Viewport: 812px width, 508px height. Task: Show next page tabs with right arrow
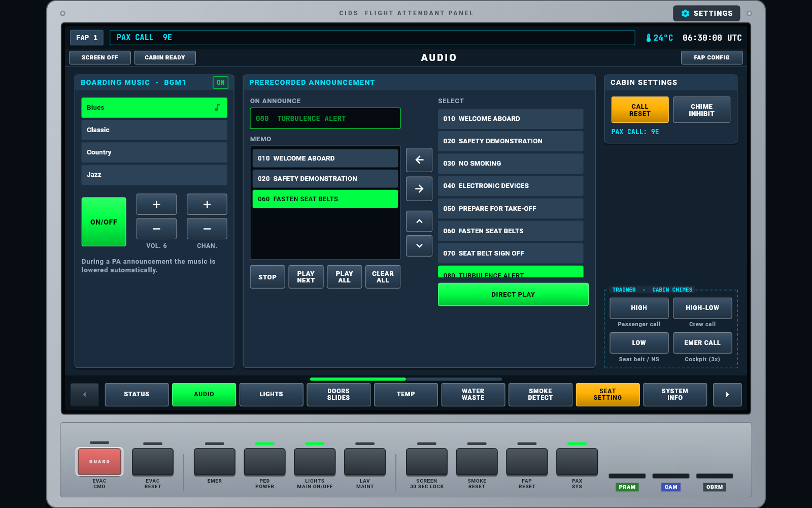coord(727,395)
